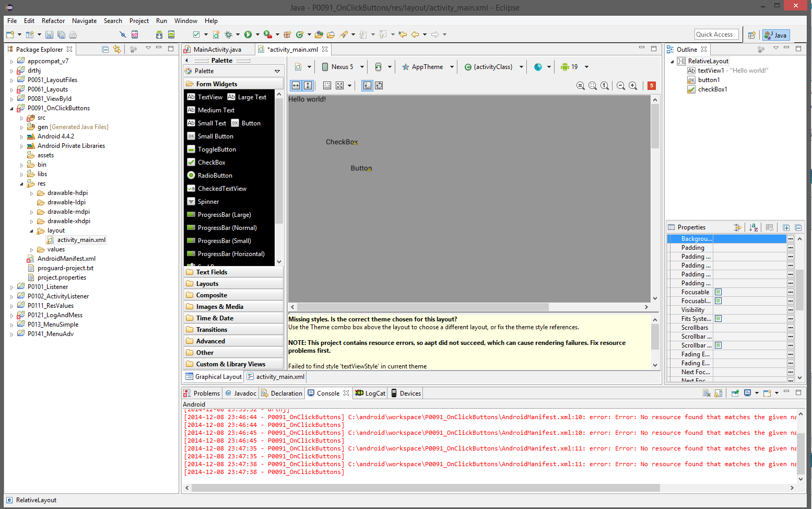812x509 pixels.
Task: Click the Save toolbar icon
Action: (49, 34)
